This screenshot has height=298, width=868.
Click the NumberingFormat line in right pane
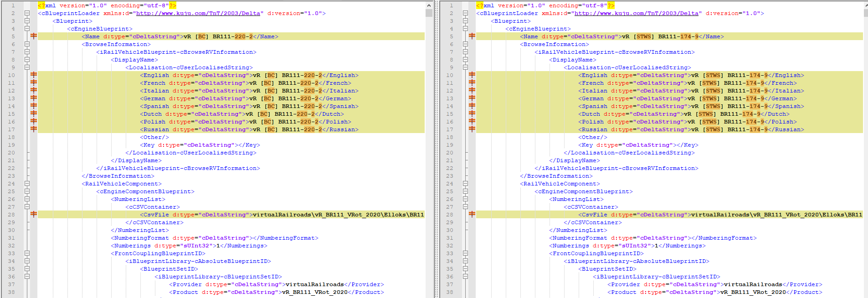click(653, 238)
